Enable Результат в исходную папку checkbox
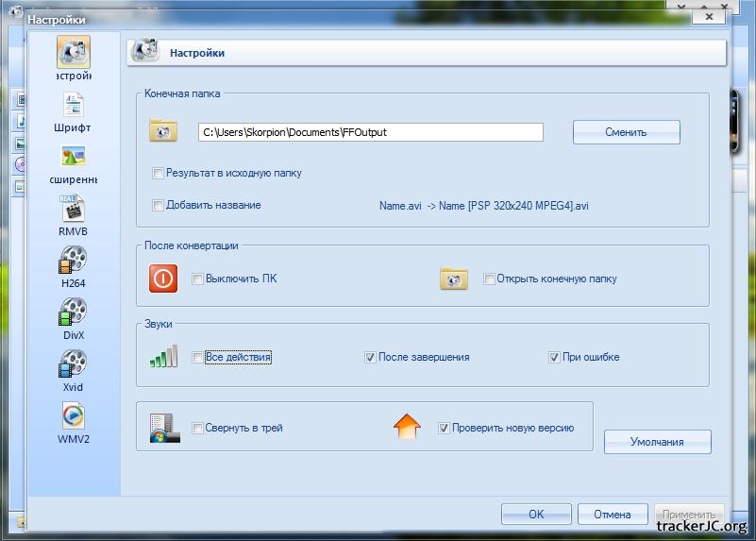 [159, 174]
